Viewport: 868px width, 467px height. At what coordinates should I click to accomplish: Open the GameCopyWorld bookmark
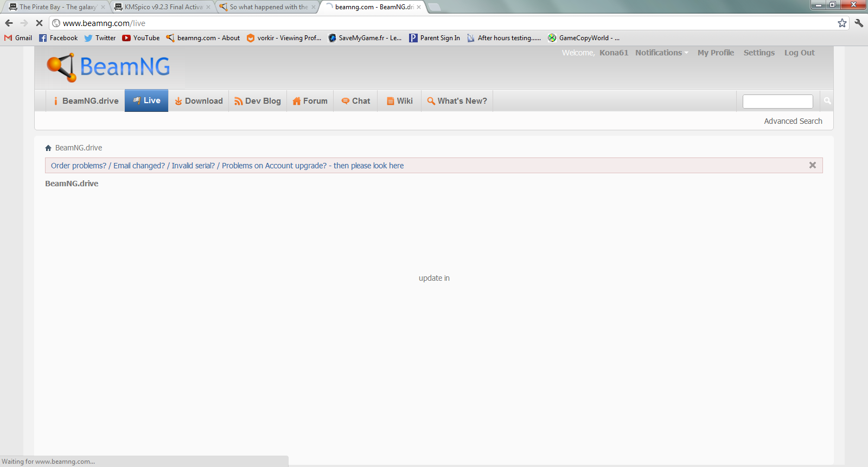584,38
